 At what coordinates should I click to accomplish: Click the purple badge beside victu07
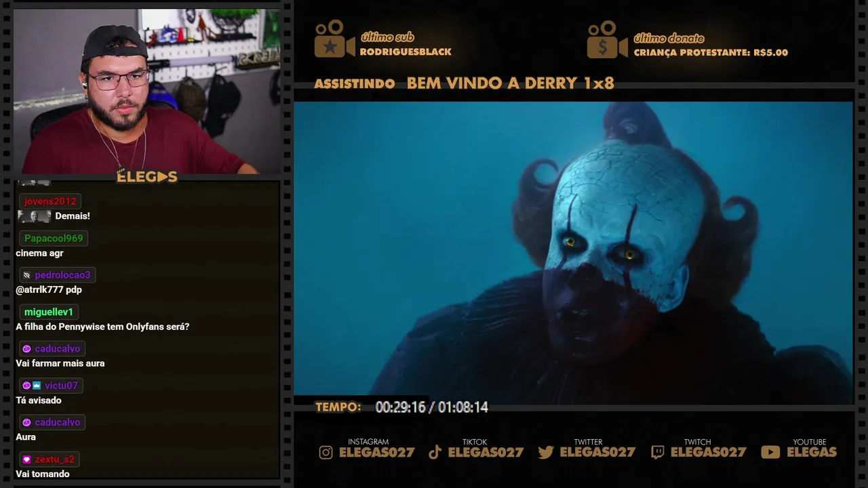[x=26, y=386]
